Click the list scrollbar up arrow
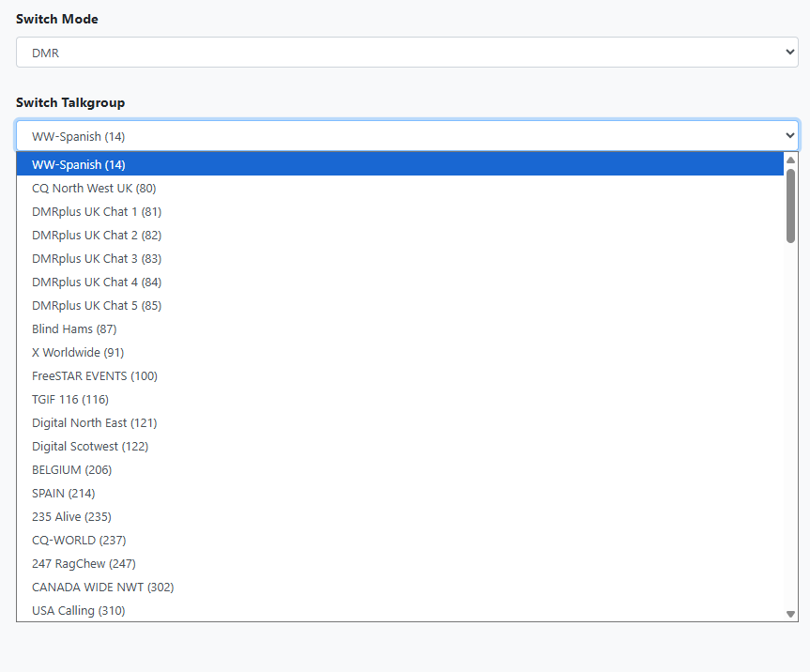This screenshot has width=810, height=672. pos(790,160)
